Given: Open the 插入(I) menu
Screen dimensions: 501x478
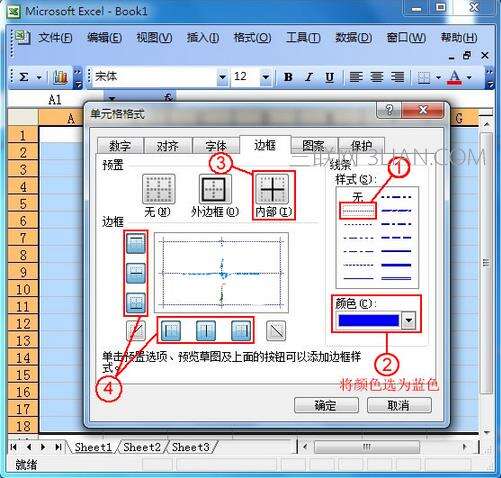Looking at the screenshot, I should 203,37.
